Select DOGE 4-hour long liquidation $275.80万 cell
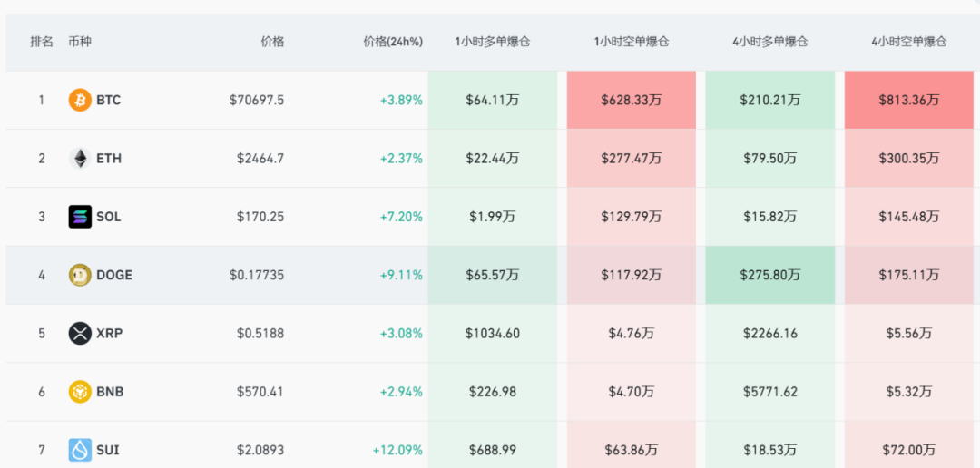Screen dimensions: 980x468 [x=769, y=275]
